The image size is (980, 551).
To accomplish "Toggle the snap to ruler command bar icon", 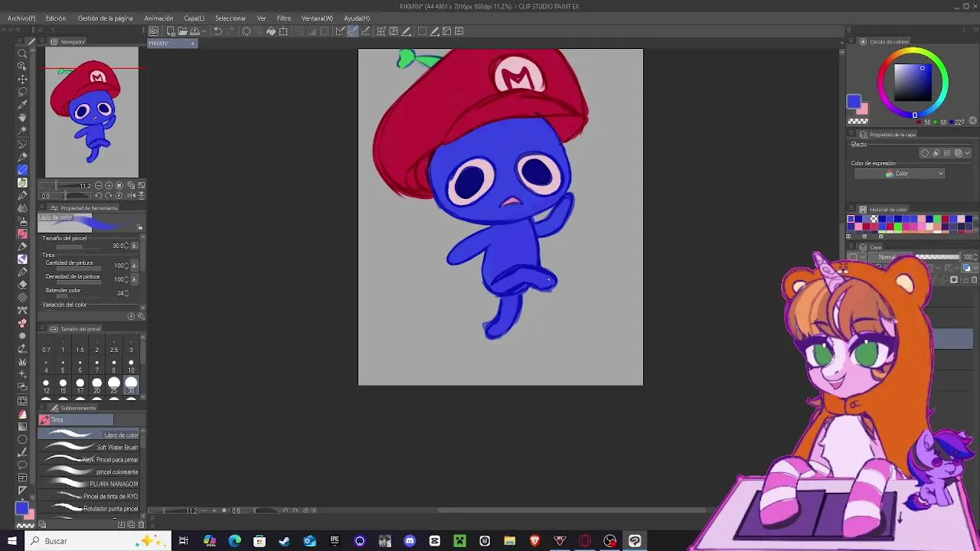I will tap(340, 31).
